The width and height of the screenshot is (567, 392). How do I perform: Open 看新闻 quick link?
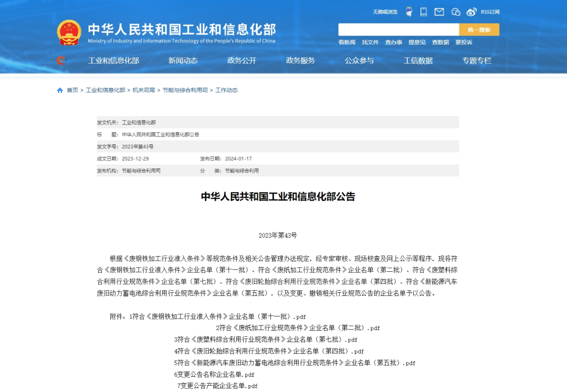347,43
